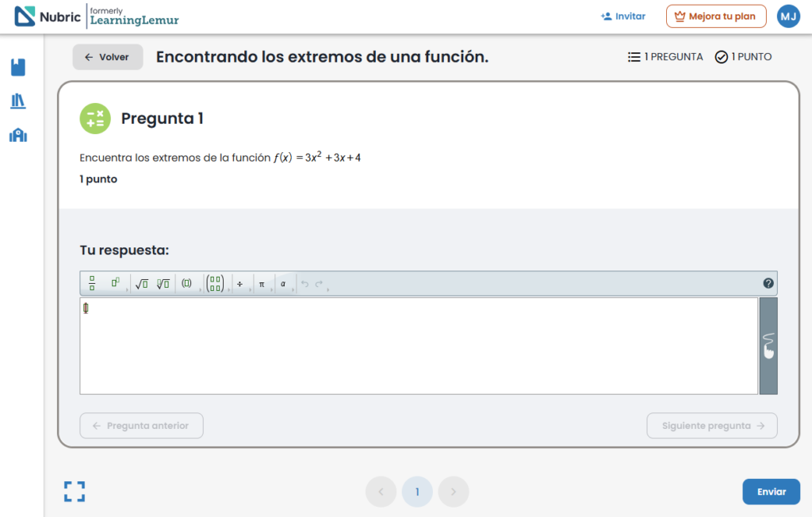Click the title 'Encontrando los extremos de una función.'
The image size is (812, 517).
pos(322,57)
